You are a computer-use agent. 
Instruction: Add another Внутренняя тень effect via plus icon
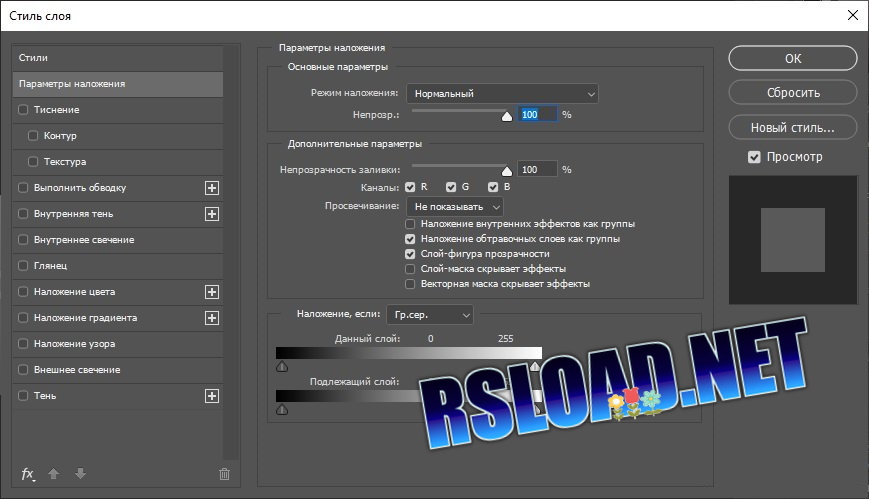(212, 214)
